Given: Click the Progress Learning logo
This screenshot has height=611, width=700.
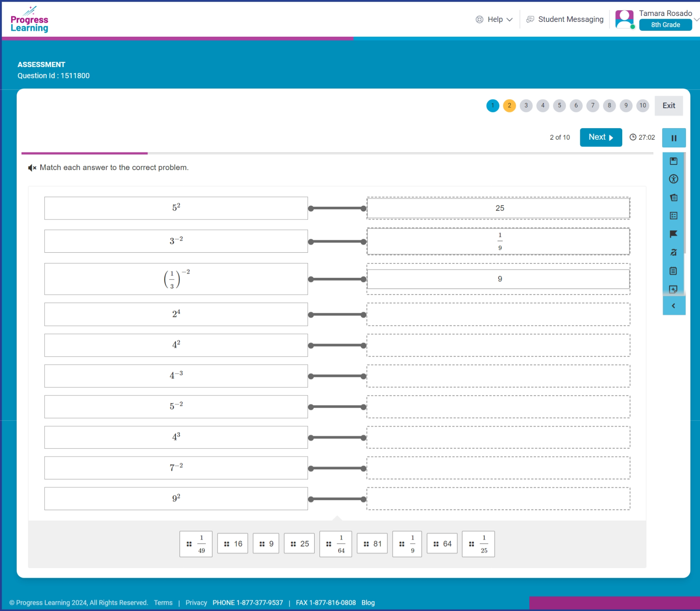Looking at the screenshot, I should pyautogui.click(x=29, y=20).
